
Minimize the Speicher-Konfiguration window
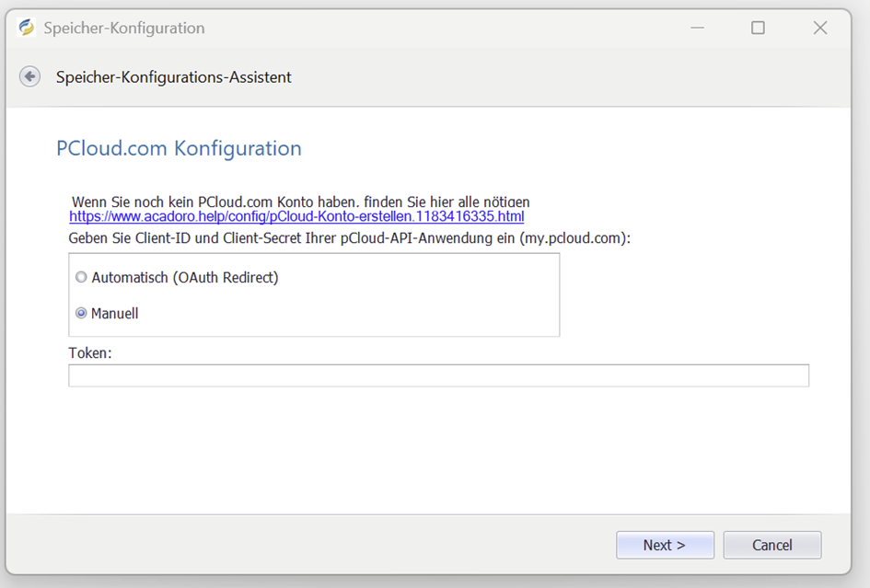699,28
